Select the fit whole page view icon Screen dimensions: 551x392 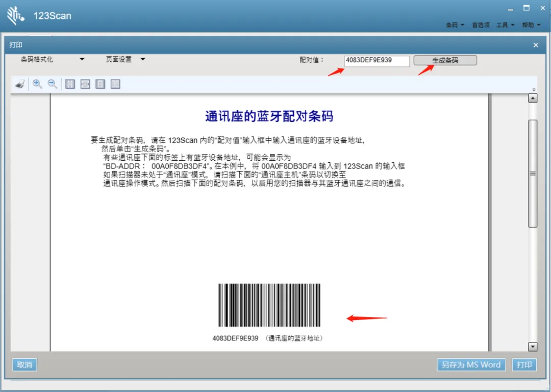[x=70, y=84]
